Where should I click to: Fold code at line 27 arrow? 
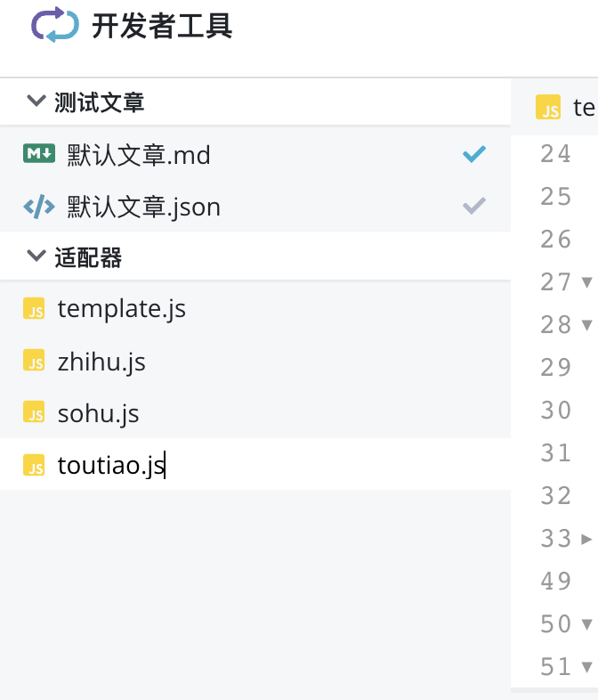click(x=586, y=282)
